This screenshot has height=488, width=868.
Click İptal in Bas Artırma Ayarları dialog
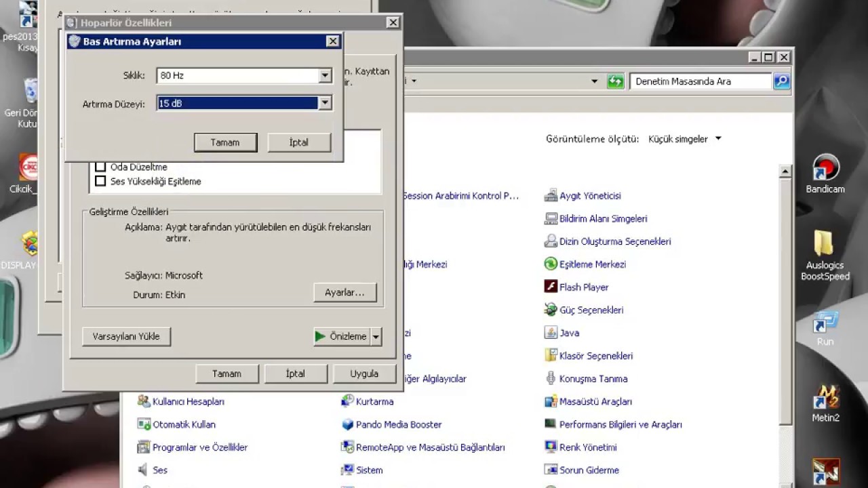tap(299, 142)
